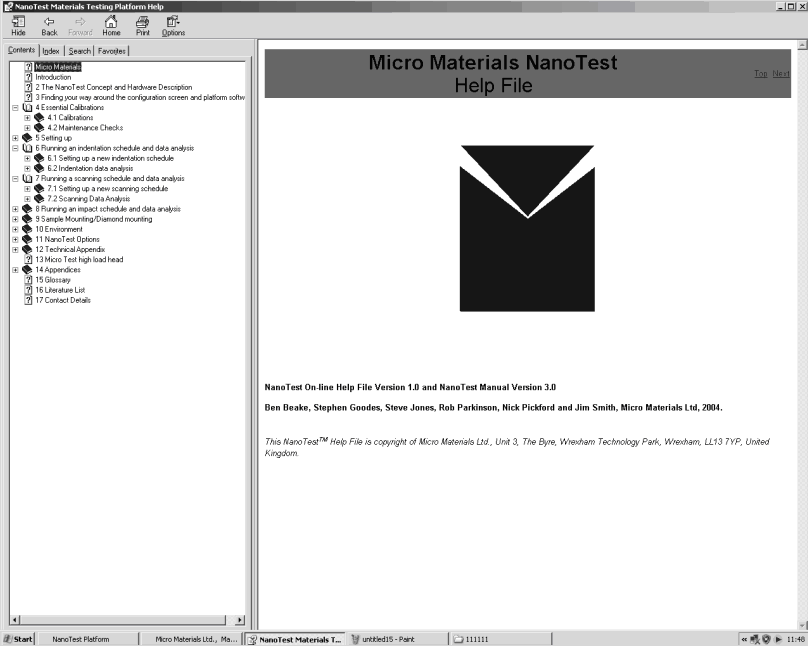Image resolution: width=808 pixels, height=646 pixels.
Task: Click contents pane scroll right arrow
Action: click(240, 620)
